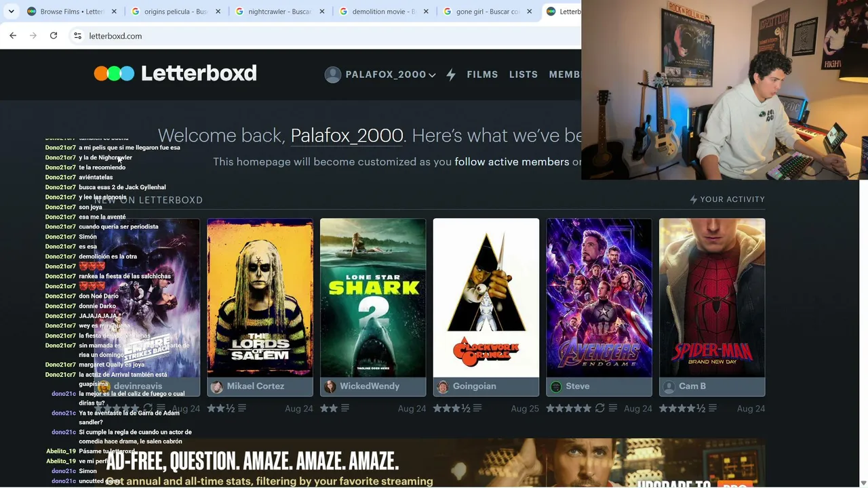This screenshot has height=488, width=868.
Task: View site information icon beside the URL
Action: click(77, 35)
